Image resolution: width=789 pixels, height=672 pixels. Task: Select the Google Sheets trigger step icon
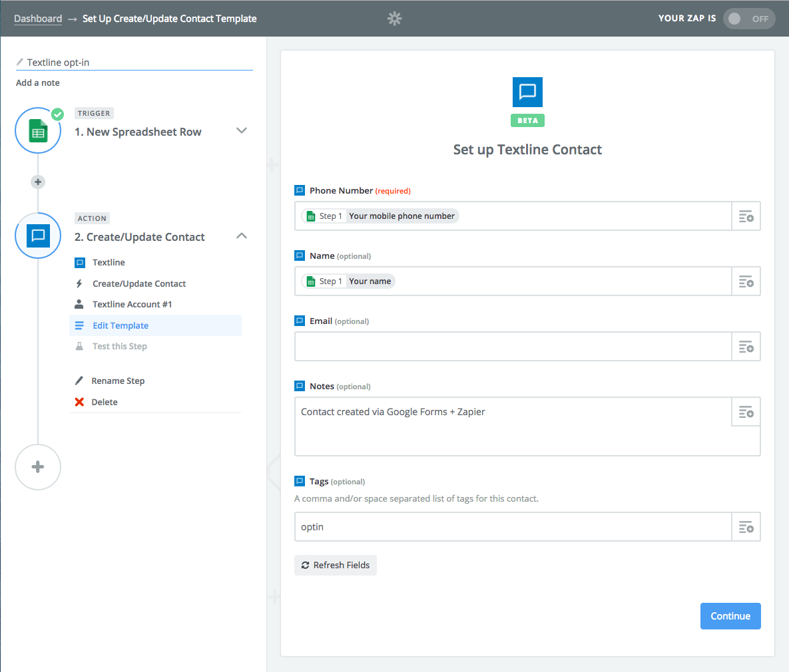tap(38, 131)
